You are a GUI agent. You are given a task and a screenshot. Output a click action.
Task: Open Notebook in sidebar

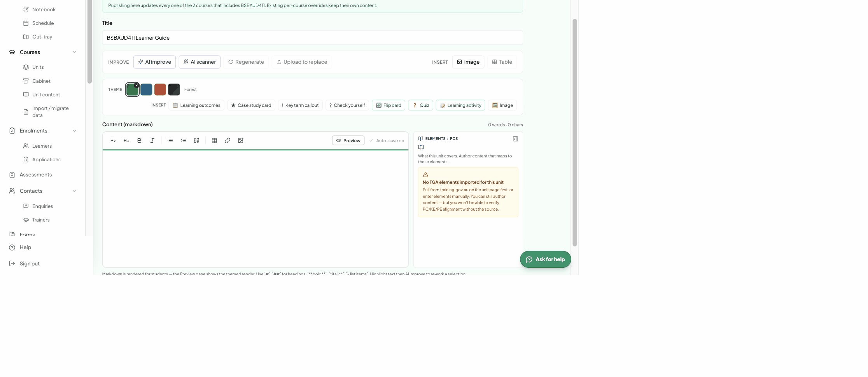tap(44, 9)
